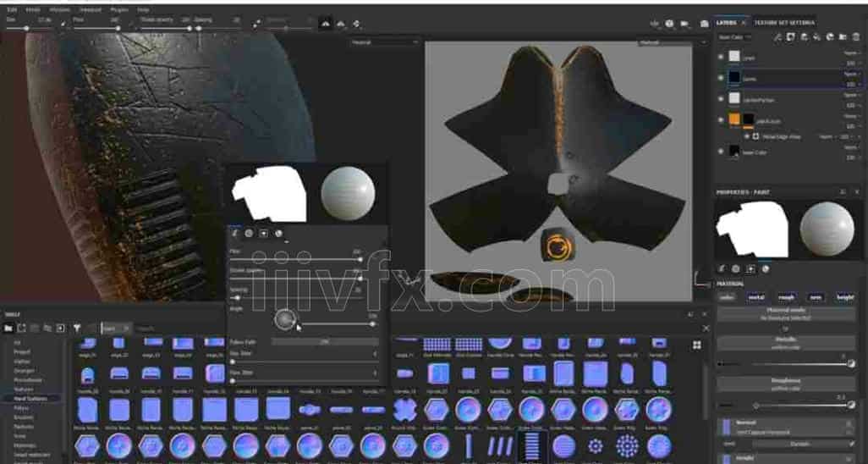The width and height of the screenshot is (868, 464).
Task: Click the camera screenshot icon above the viewport
Action: coord(704,23)
